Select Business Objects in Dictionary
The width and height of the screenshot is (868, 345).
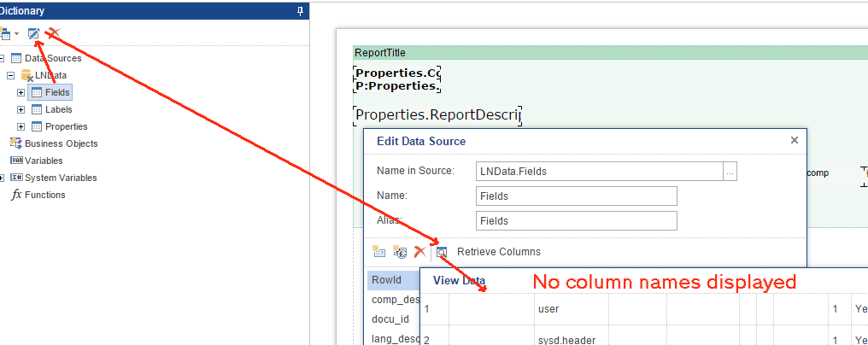[x=61, y=144]
